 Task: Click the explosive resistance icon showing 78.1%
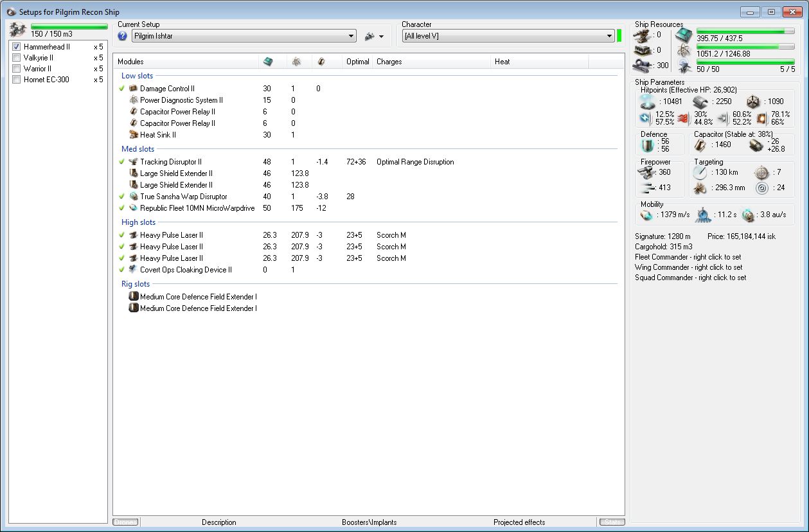click(x=761, y=118)
